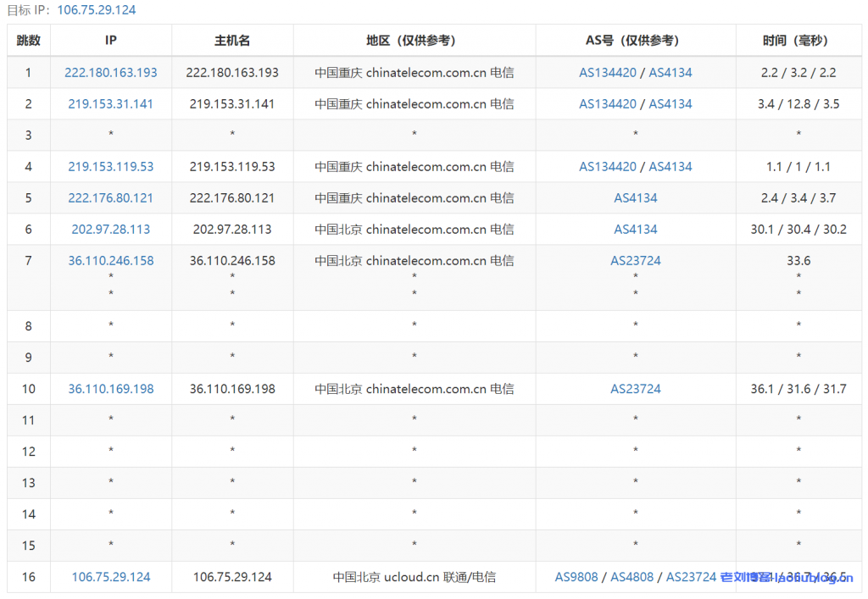The image size is (868, 599).
Task: Open AS134420 link in hop 4 row
Action: pos(608,167)
